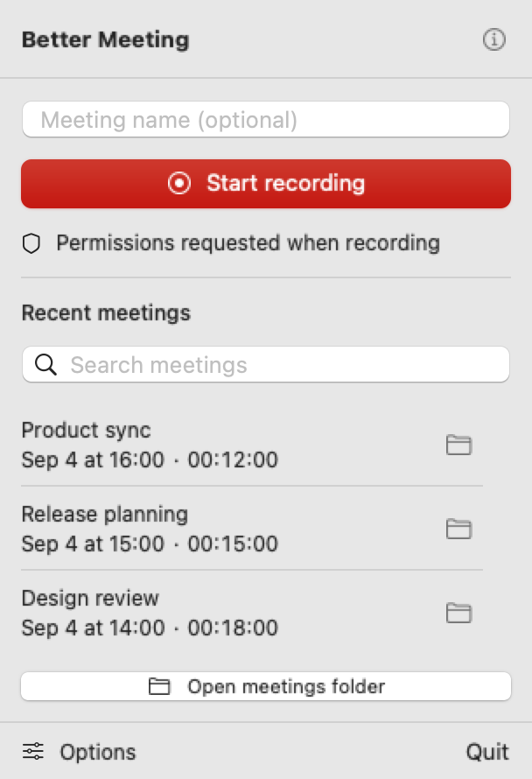This screenshot has height=779, width=532.
Task: Select the Design review meeting entry
Action: tap(252, 613)
